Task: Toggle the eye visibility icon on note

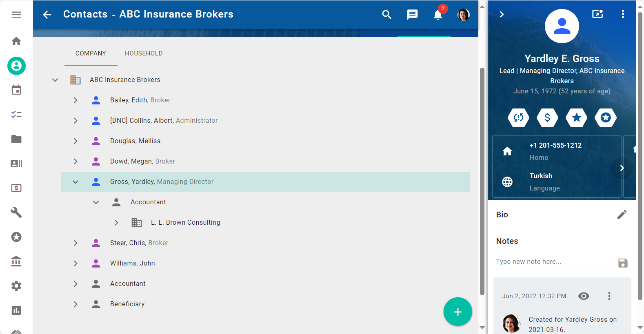Action: [x=584, y=296]
